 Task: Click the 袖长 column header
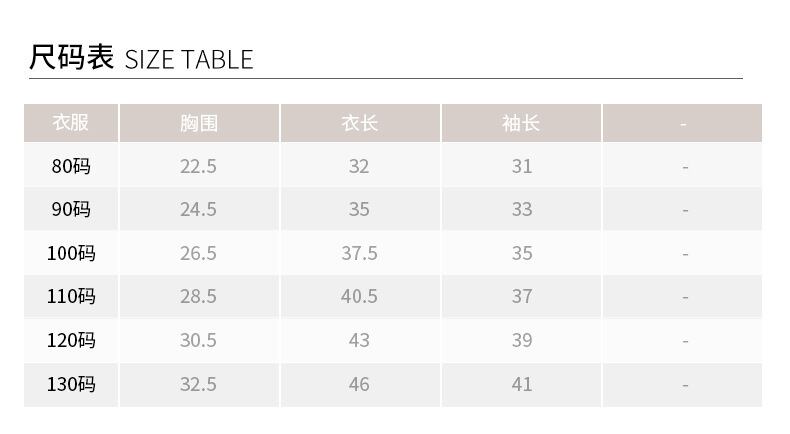[521, 123]
